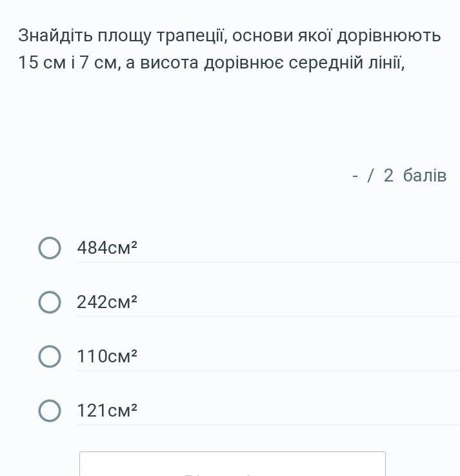460x476 pixels.
Task: Click the word 'висота' in the question
Action: 170,63
